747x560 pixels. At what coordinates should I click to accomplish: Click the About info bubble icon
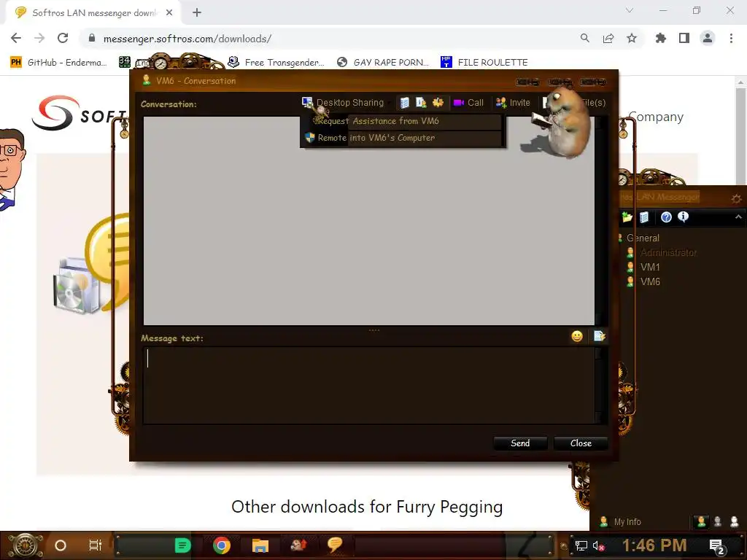(683, 217)
